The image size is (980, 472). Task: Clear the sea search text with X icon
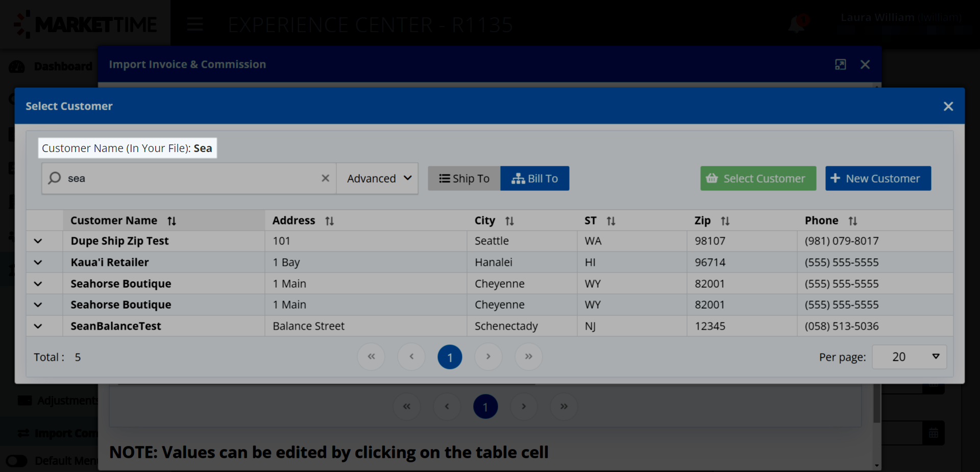pos(325,178)
